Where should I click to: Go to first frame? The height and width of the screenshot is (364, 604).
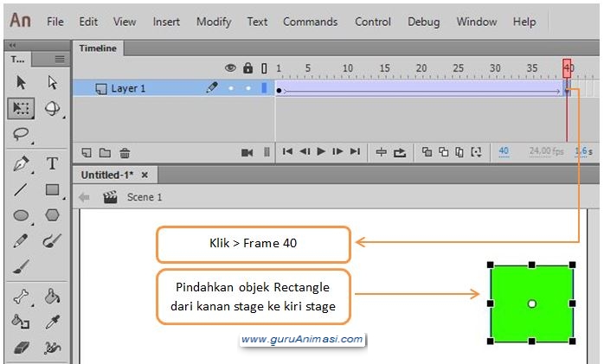click(x=287, y=151)
